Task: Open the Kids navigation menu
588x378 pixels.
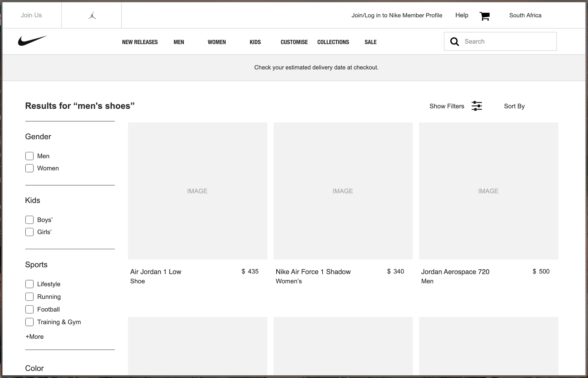Action: tap(255, 42)
